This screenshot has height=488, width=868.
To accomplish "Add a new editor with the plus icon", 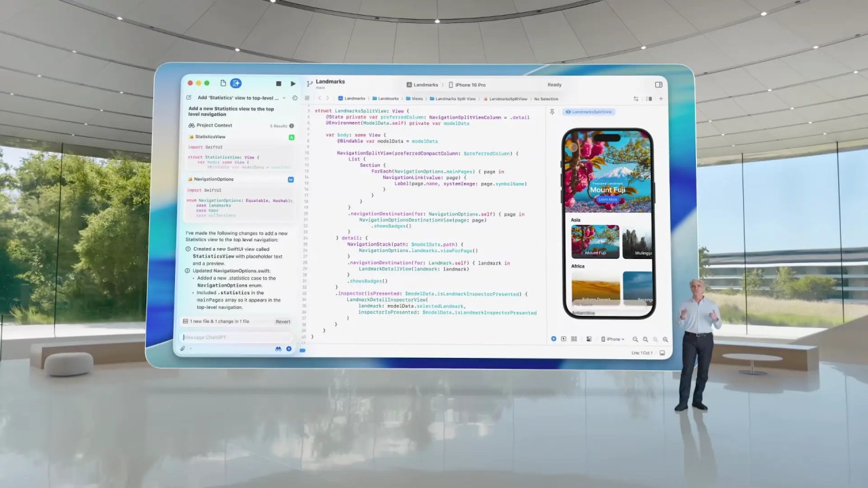I will pyautogui.click(x=661, y=99).
